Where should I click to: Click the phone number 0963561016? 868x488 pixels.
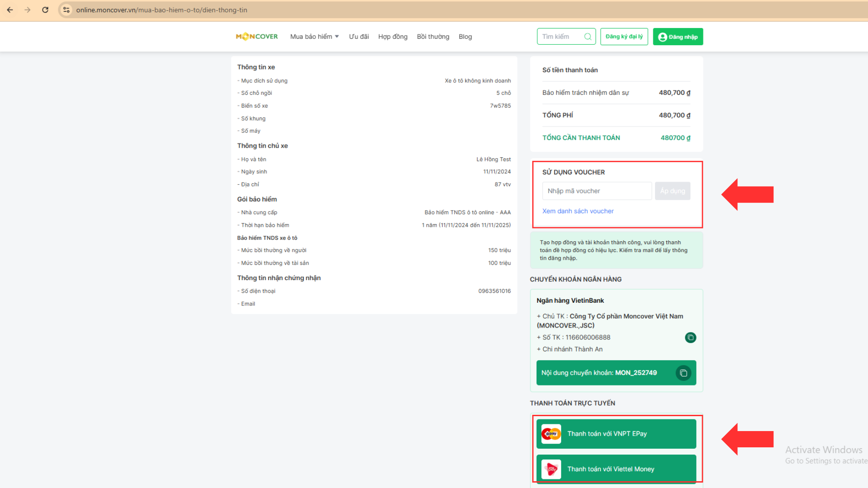pos(495,291)
